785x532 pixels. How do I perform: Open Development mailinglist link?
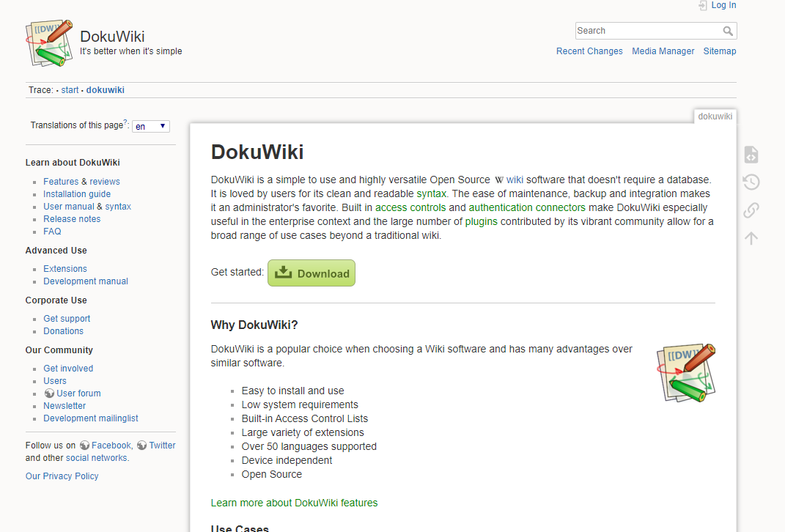point(91,418)
